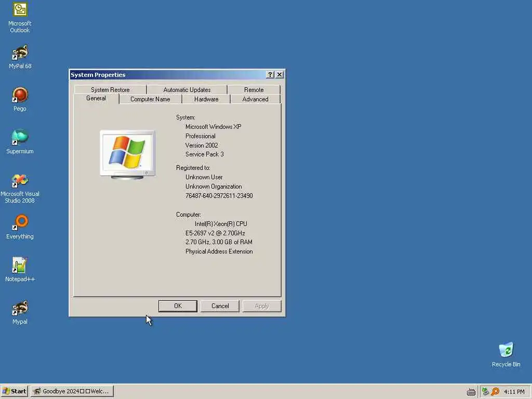Click the 'Unknown Organization' text

pyautogui.click(x=214, y=187)
